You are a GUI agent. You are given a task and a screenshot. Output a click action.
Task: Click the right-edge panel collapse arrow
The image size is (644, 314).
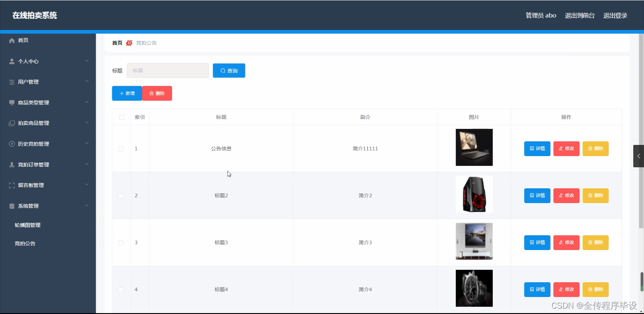tap(639, 156)
